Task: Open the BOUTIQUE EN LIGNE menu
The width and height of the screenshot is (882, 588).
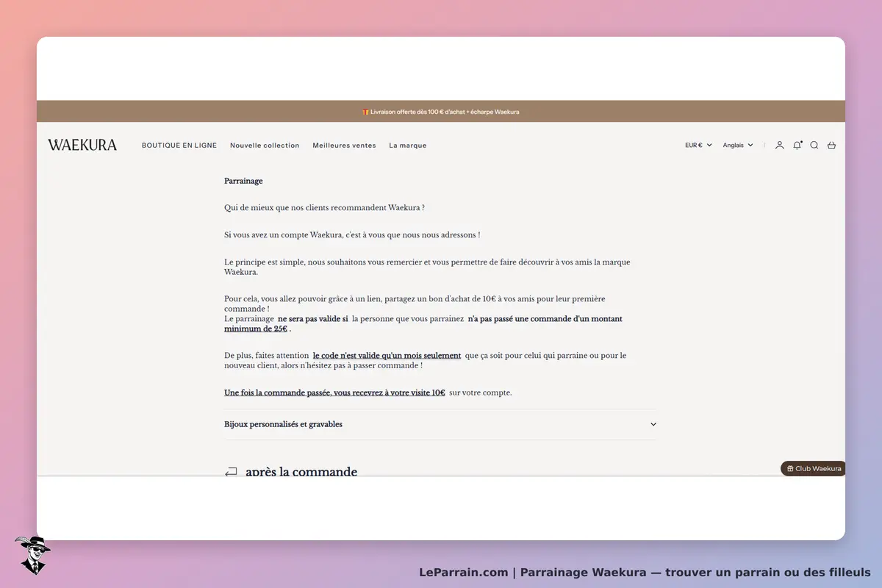Action: (179, 146)
